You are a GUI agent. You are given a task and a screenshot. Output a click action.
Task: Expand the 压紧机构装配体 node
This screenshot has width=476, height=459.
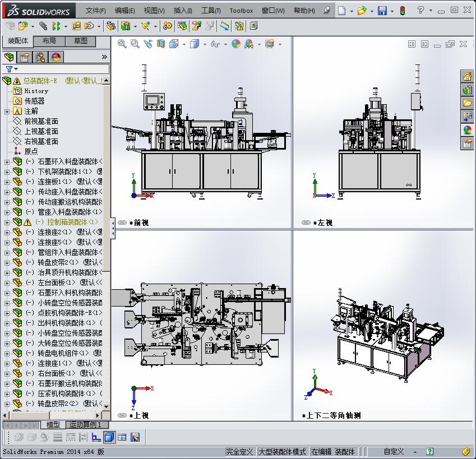(7, 394)
